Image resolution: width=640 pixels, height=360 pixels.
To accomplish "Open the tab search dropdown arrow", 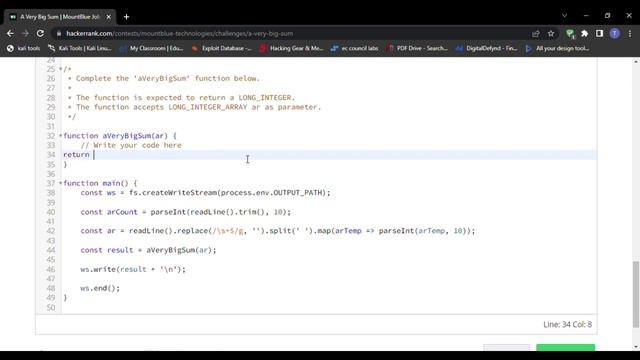I will tap(564, 16).
